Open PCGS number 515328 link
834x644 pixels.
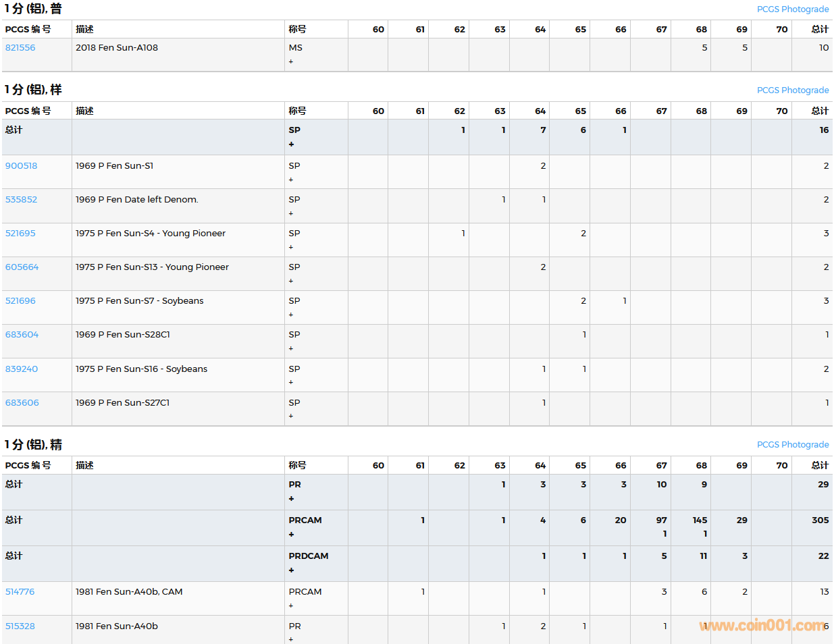coord(20,626)
